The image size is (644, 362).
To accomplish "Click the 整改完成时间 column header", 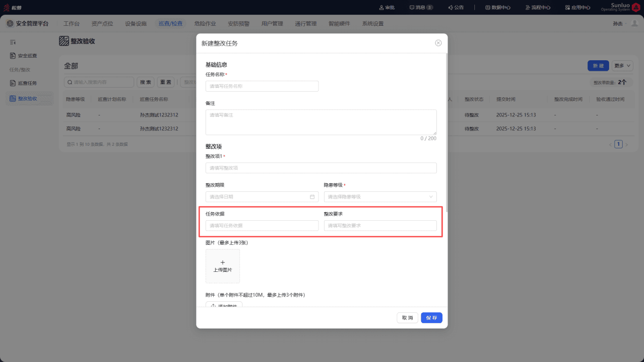I will 568,99.
